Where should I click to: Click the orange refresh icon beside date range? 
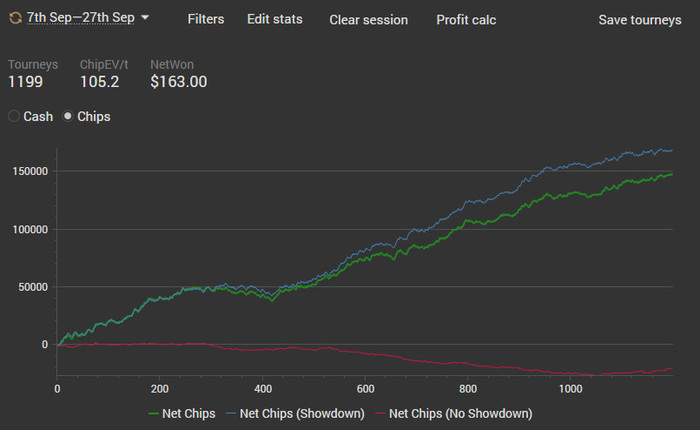tap(16, 18)
